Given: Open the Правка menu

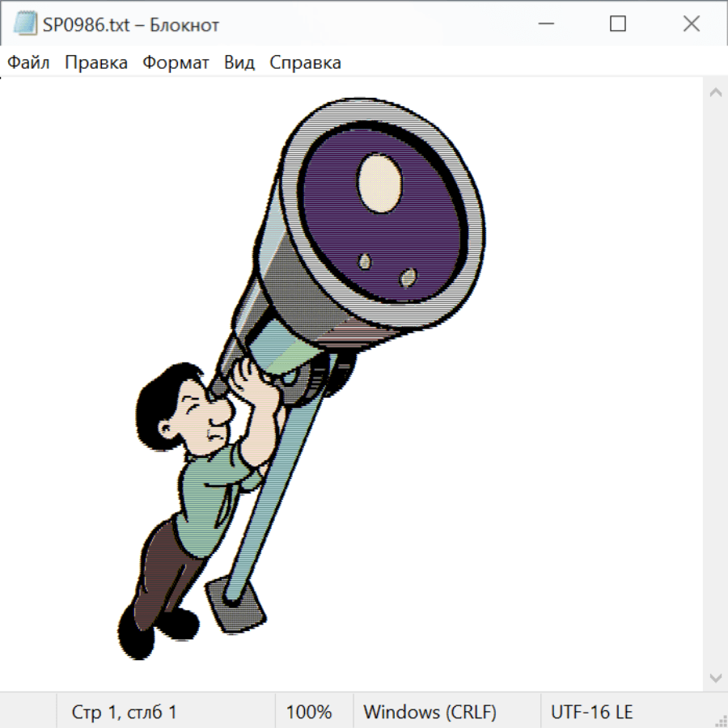Looking at the screenshot, I should coord(96,63).
